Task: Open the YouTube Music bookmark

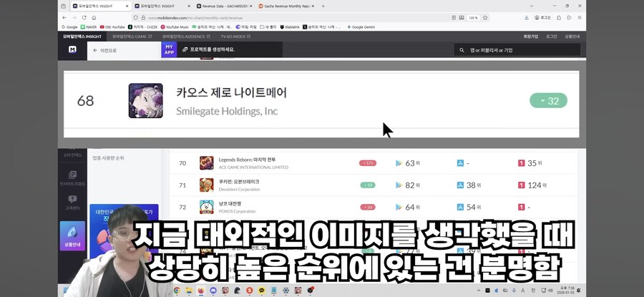Action: (x=175, y=27)
